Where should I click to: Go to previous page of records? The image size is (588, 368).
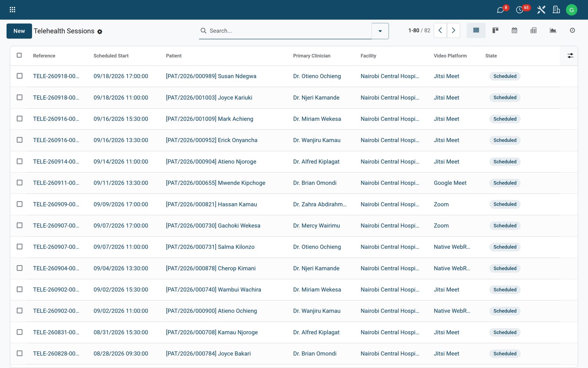440,31
